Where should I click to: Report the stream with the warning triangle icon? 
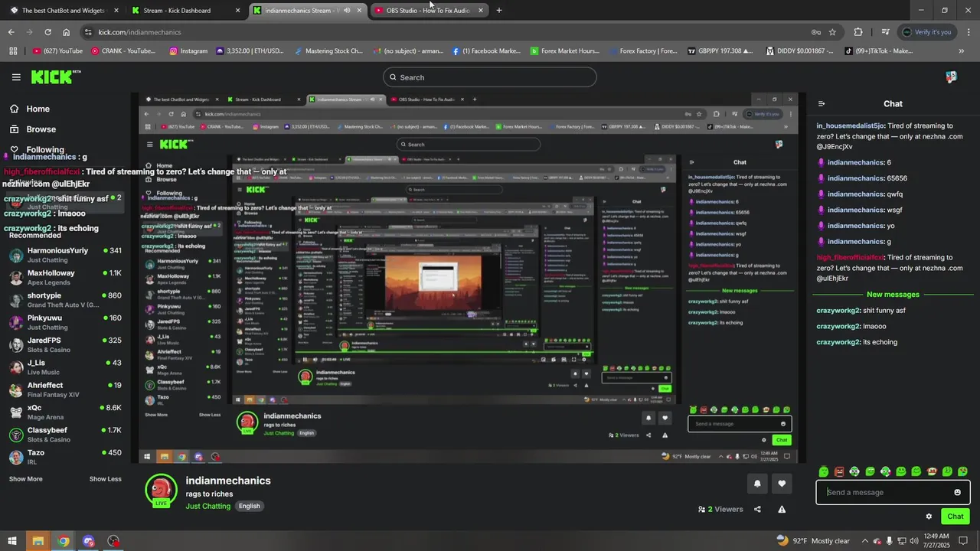pyautogui.click(x=782, y=510)
